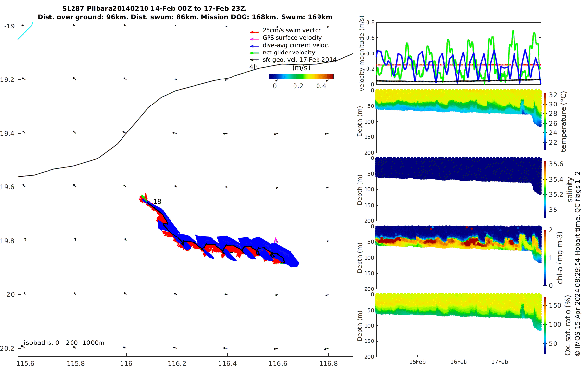Click the oxygen saturation depth section panel

click(x=458, y=325)
